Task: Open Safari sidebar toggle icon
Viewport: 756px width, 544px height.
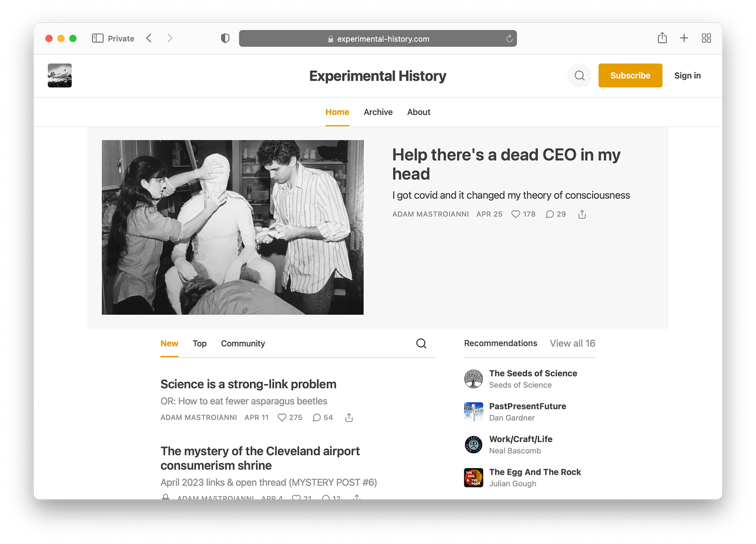Action: coord(98,38)
